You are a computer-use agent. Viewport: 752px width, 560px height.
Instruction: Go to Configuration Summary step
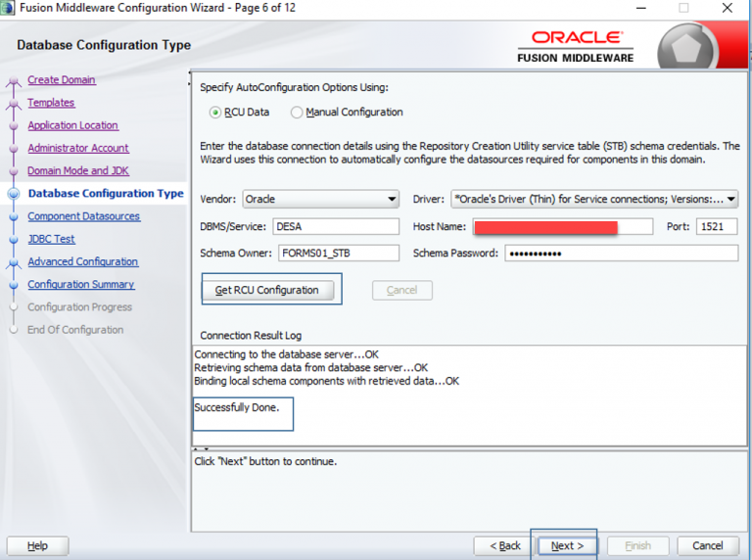(x=81, y=284)
